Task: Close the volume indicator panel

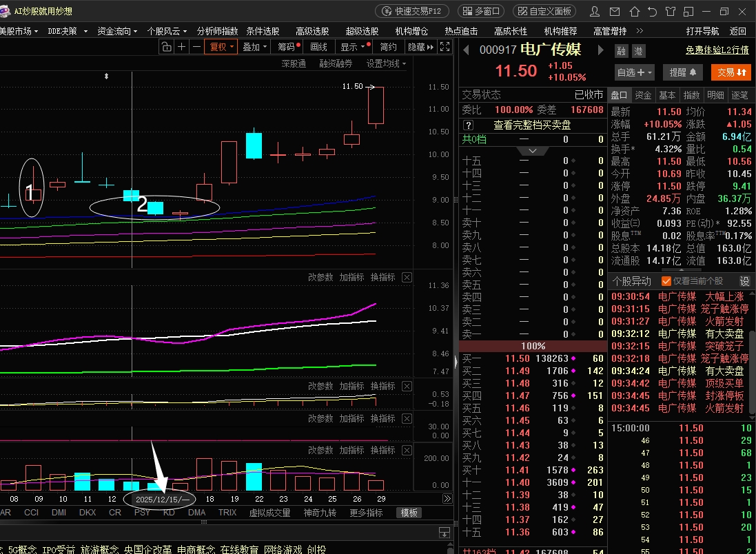Action: coord(407,450)
